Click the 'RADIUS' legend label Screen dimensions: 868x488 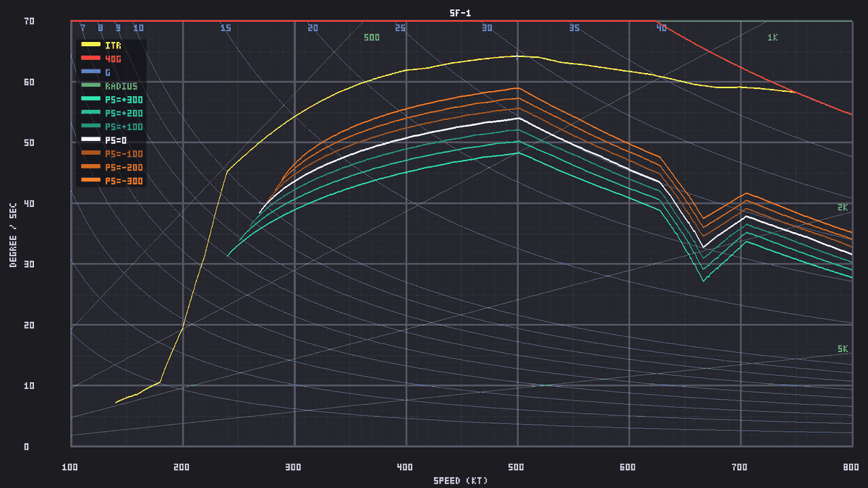pyautogui.click(x=121, y=86)
